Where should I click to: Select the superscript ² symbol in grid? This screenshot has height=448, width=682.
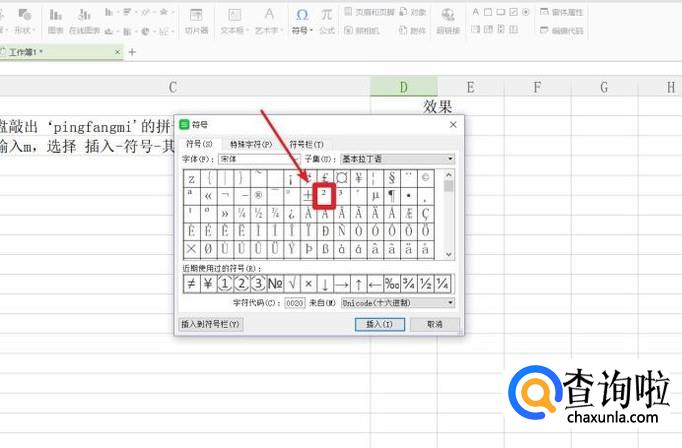point(324,196)
